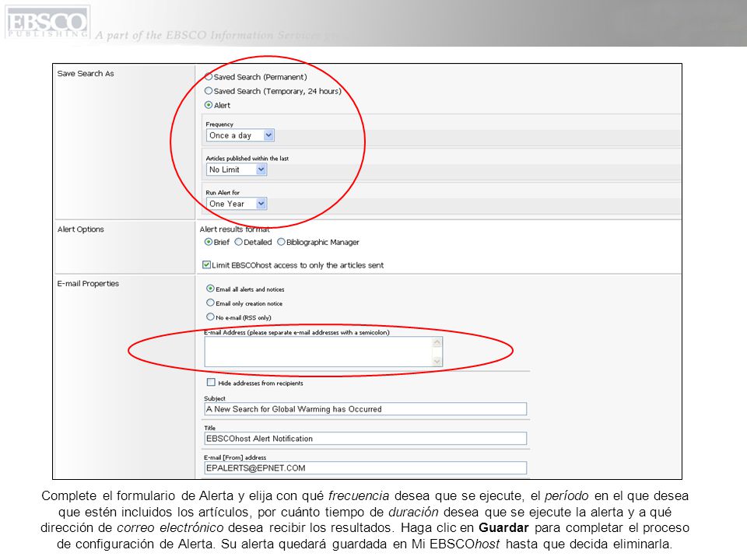Choose Bibliographic Manager results format
Image resolution: width=747 pixels, height=560 pixels.
coord(281,242)
